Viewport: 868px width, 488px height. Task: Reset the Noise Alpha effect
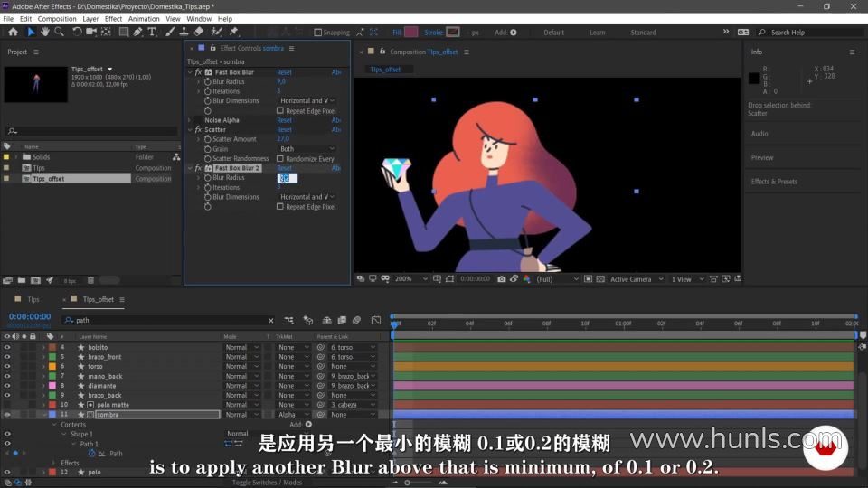284,120
